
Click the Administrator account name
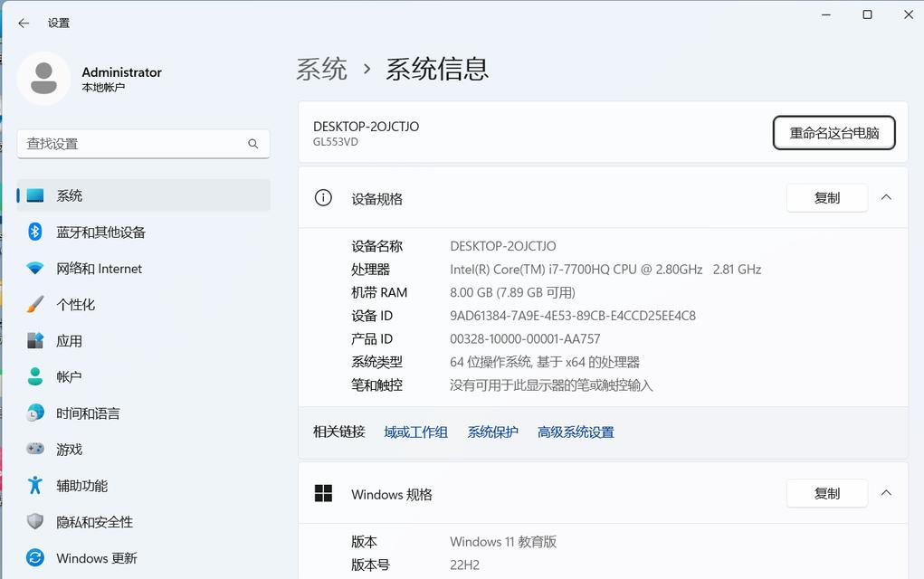[x=121, y=72]
